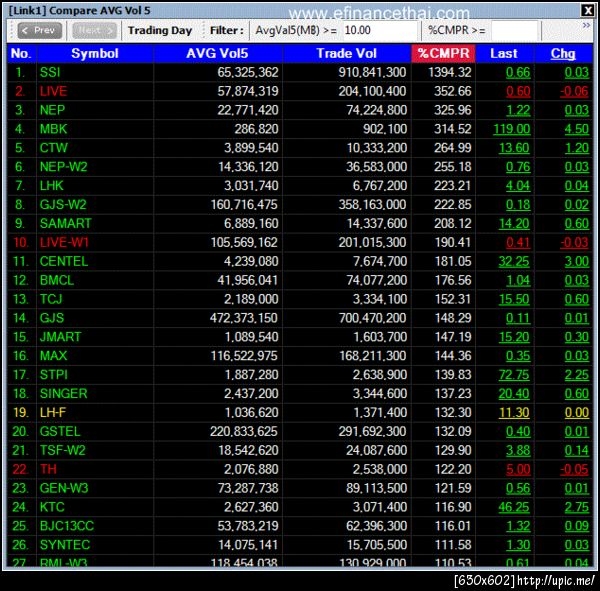Click row number 13 for TCJ

[21, 299]
